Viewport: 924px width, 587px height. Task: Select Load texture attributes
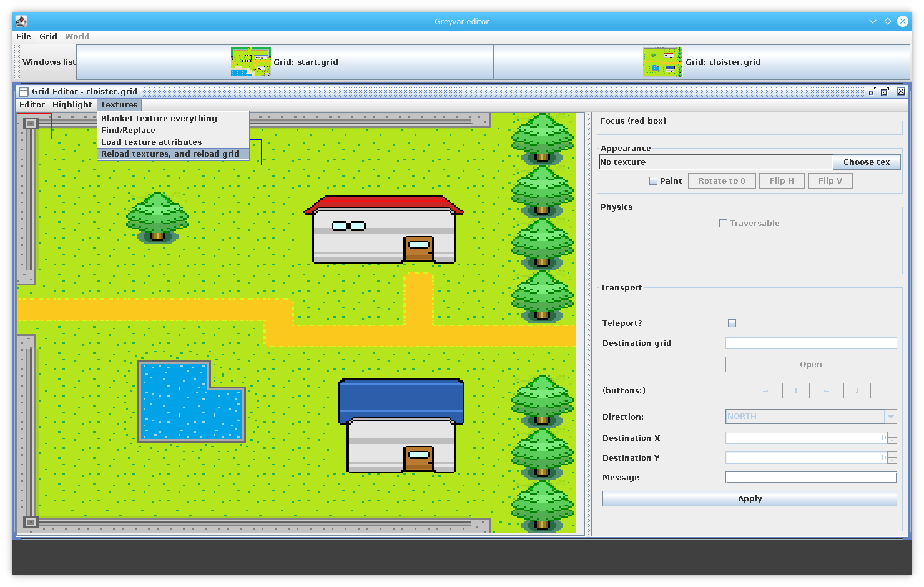pos(174,142)
